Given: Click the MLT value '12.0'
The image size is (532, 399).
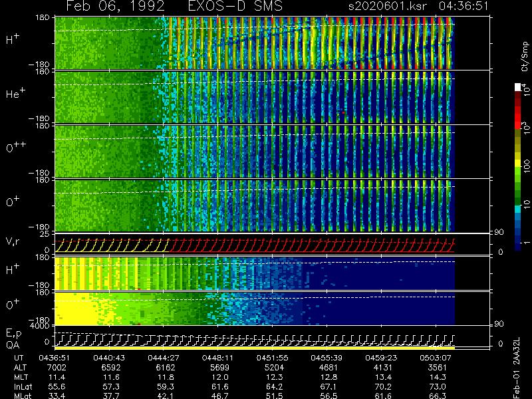Looking at the screenshot, I should [x=220, y=377].
